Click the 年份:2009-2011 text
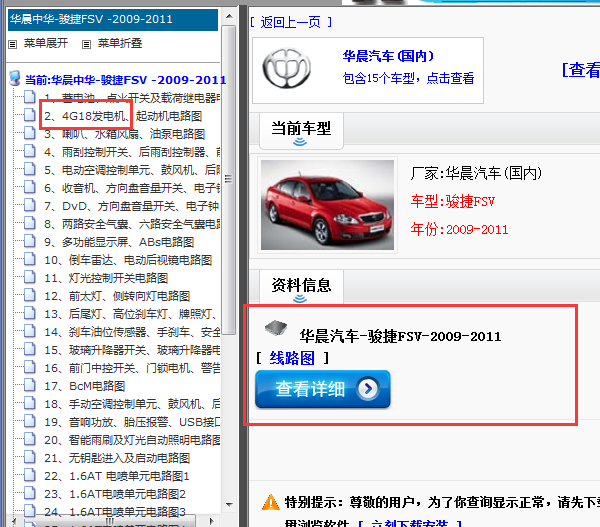Screen dimensions: 600x527 tap(459, 229)
